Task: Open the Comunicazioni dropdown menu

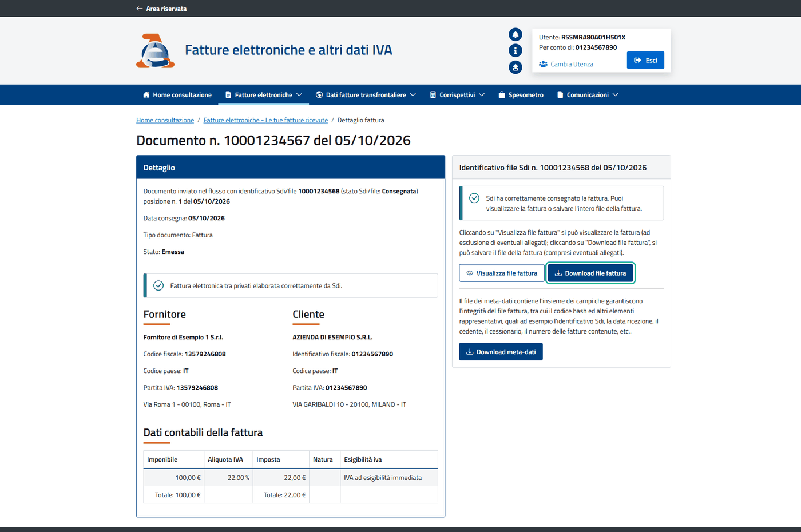Action: [x=588, y=95]
